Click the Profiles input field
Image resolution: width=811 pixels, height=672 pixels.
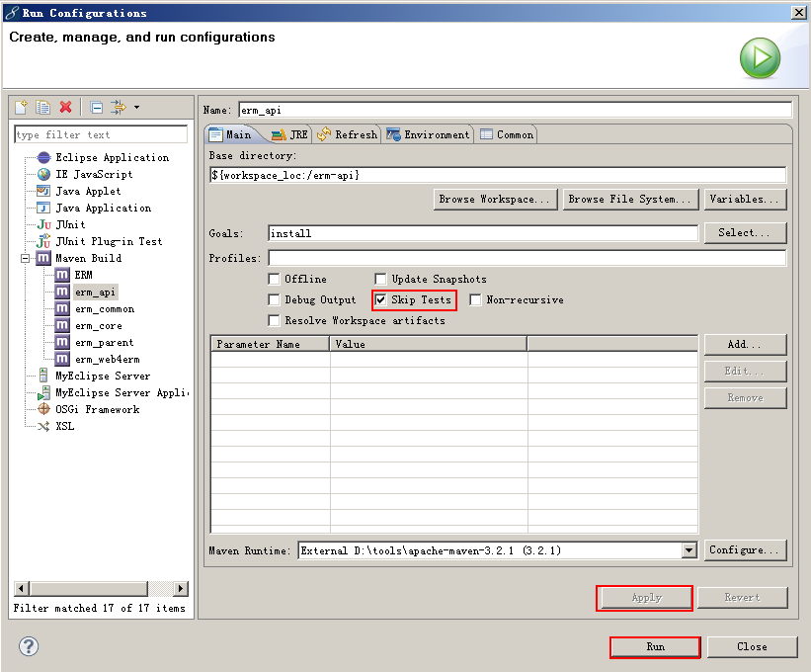527,258
